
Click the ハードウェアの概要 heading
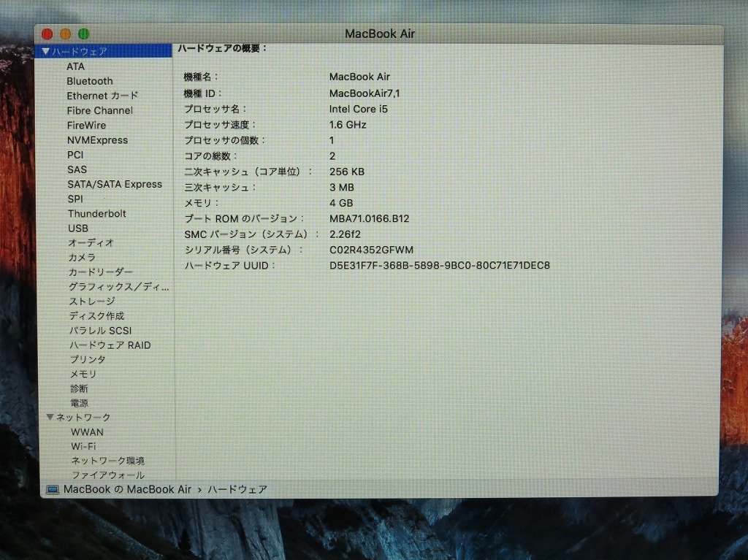pos(222,48)
